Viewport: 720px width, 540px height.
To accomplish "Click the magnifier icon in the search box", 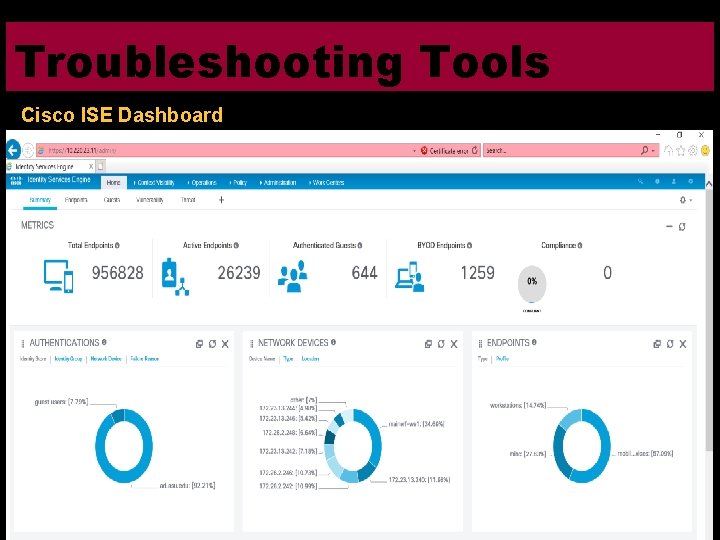I will pyautogui.click(x=645, y=150).
